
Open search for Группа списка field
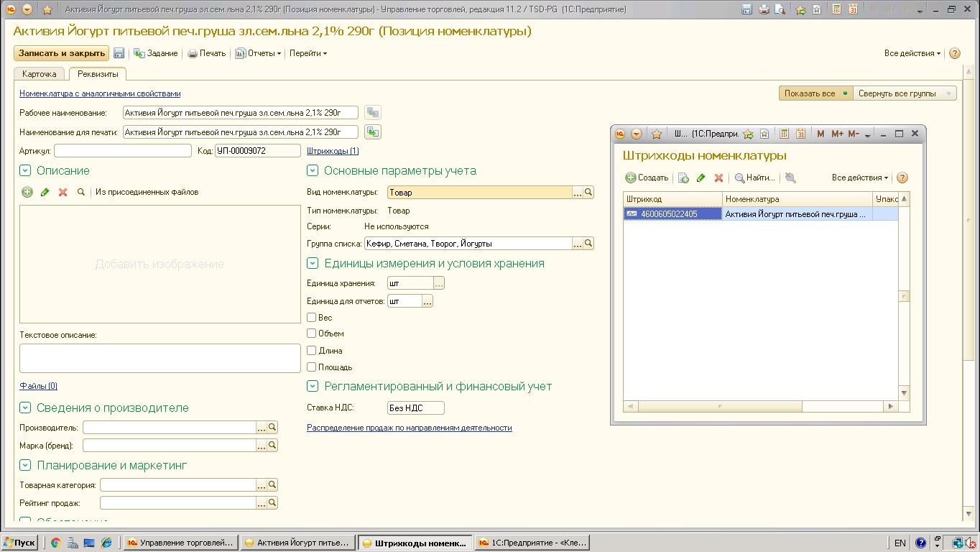coord(588,244)
